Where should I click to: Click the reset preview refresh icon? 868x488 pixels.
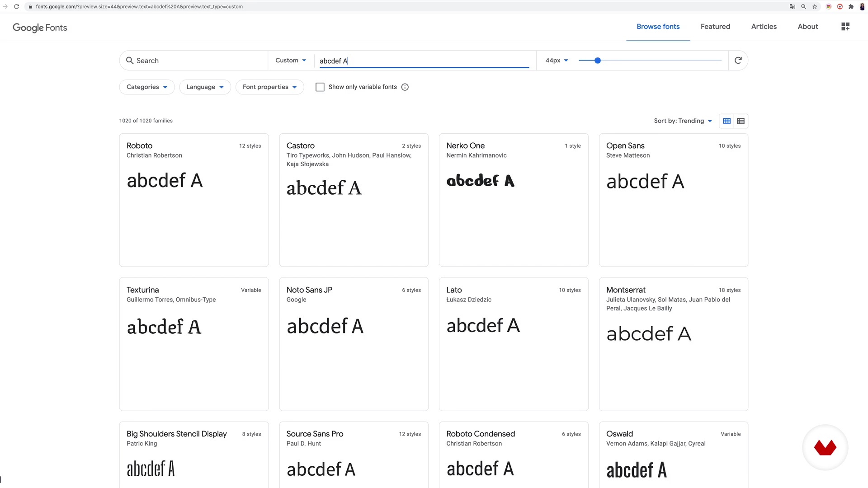click(738, 60)
